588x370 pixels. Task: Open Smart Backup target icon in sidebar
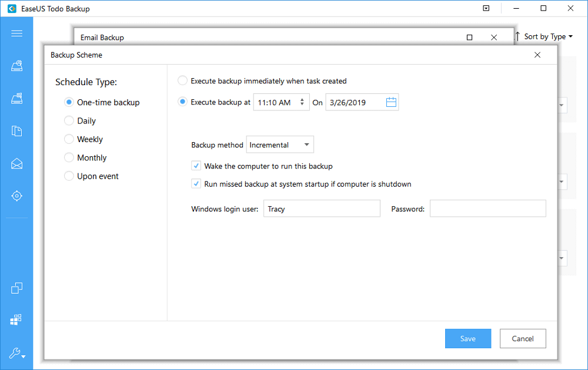click(16, 196)
